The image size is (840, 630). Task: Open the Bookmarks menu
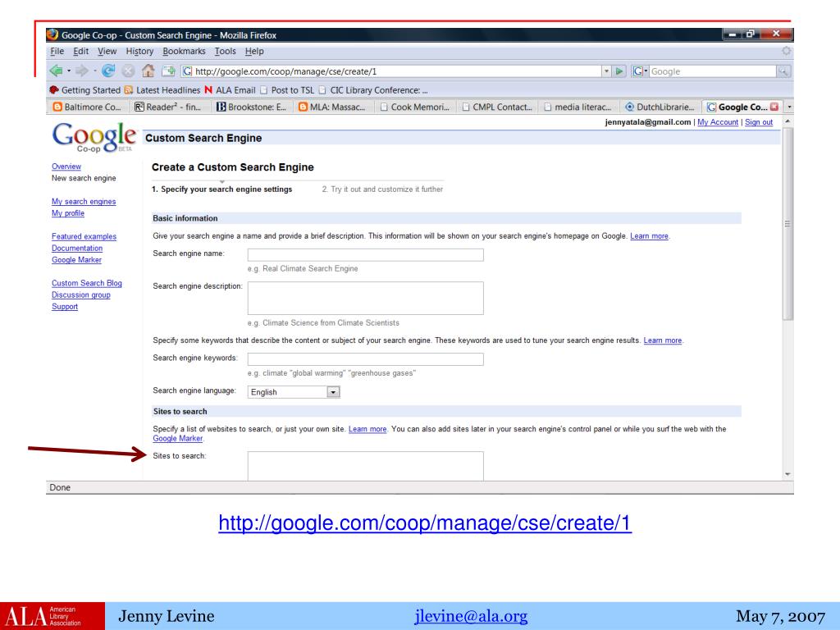coord(184,52)
